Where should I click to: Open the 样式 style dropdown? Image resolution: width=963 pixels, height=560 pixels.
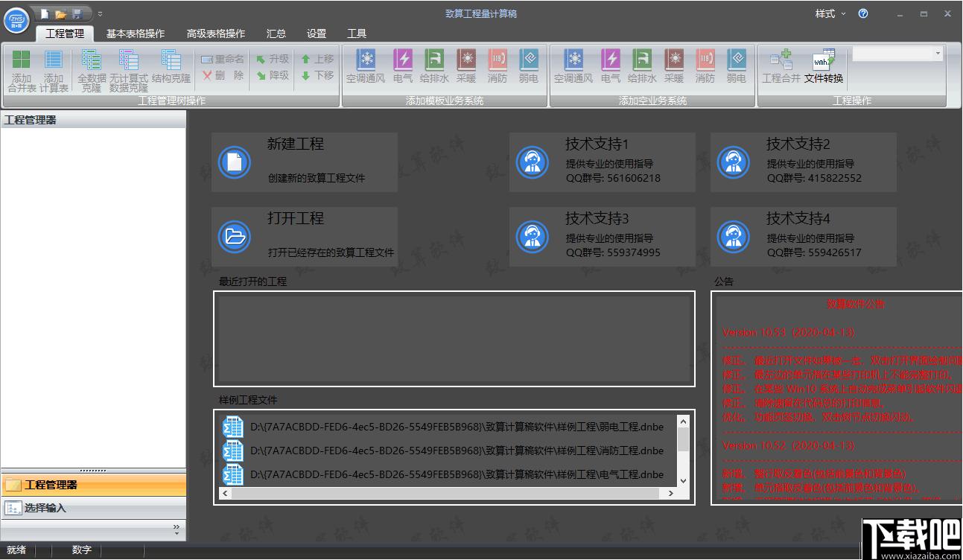[830, 13]
